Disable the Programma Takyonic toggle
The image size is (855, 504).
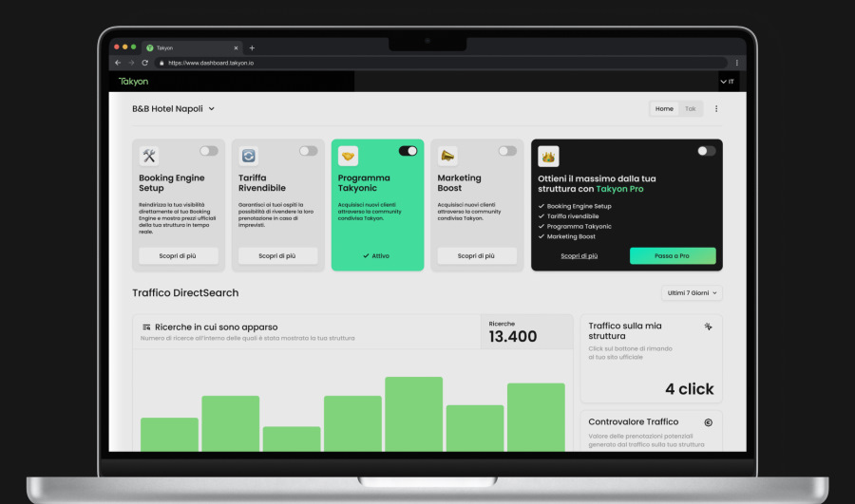408,151
